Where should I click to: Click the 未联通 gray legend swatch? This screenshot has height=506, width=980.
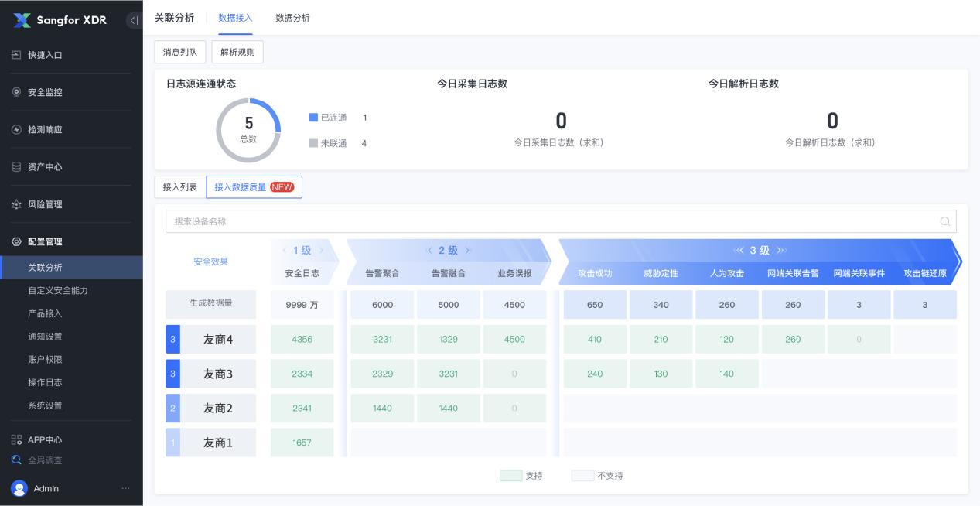coord(313,143)
